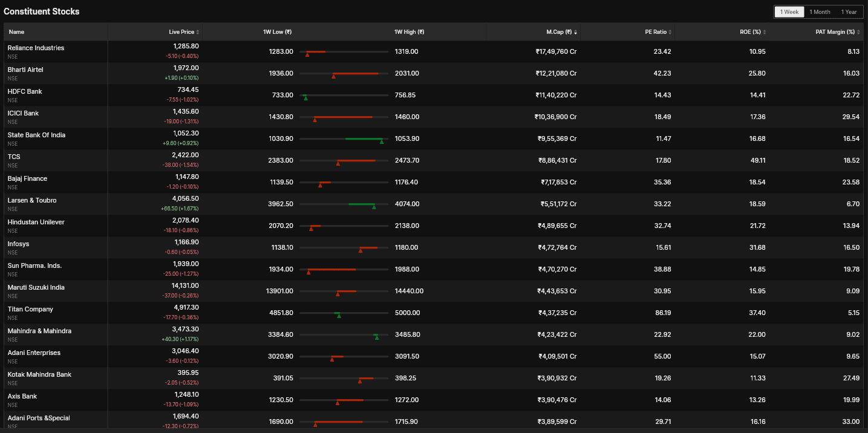The height and width of the screenshot is (433, 868).
Task: Click Bharti Airtel ROE value 25.80
Action: tap(757, 73)
